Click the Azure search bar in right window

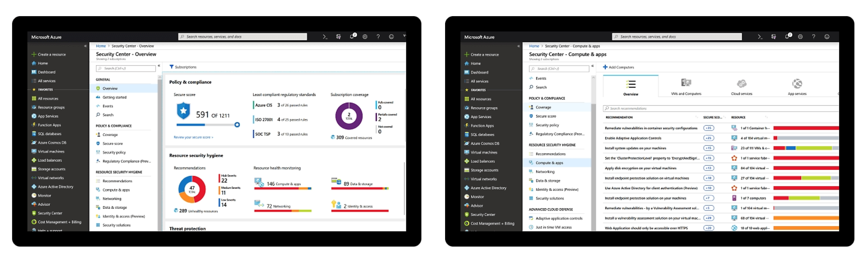[677, 36]
